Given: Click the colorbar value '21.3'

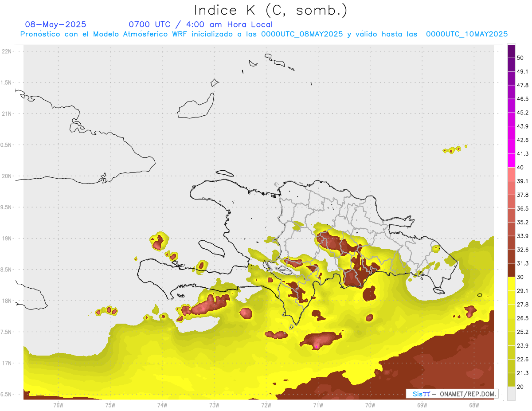Looking at the screenshot, I should pyautogui.click(x=523, y=373).
